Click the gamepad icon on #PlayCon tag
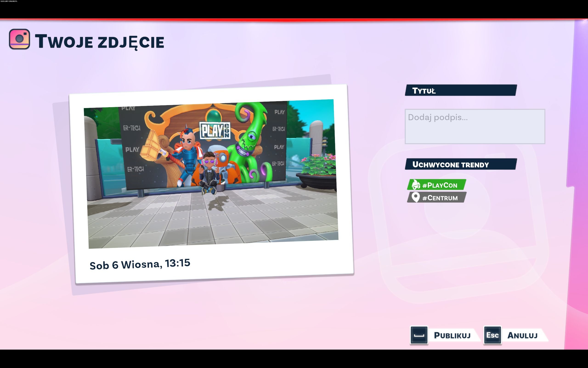 click(416, 185)
